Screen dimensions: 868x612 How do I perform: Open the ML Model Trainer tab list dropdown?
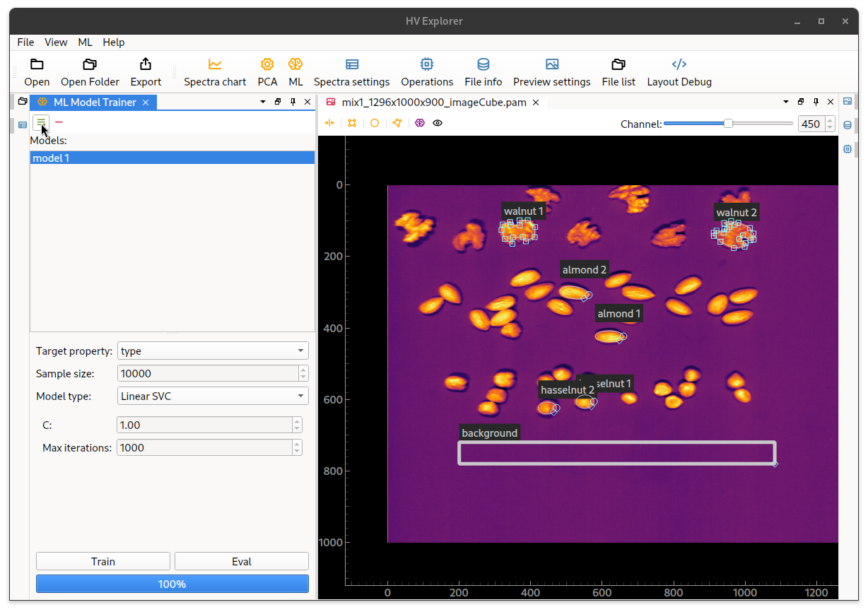(263, 102)
